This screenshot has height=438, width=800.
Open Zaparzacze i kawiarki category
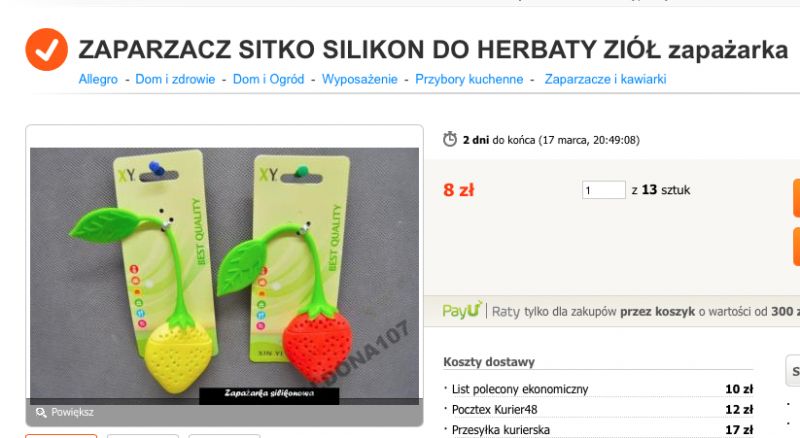tap(605, 79)
